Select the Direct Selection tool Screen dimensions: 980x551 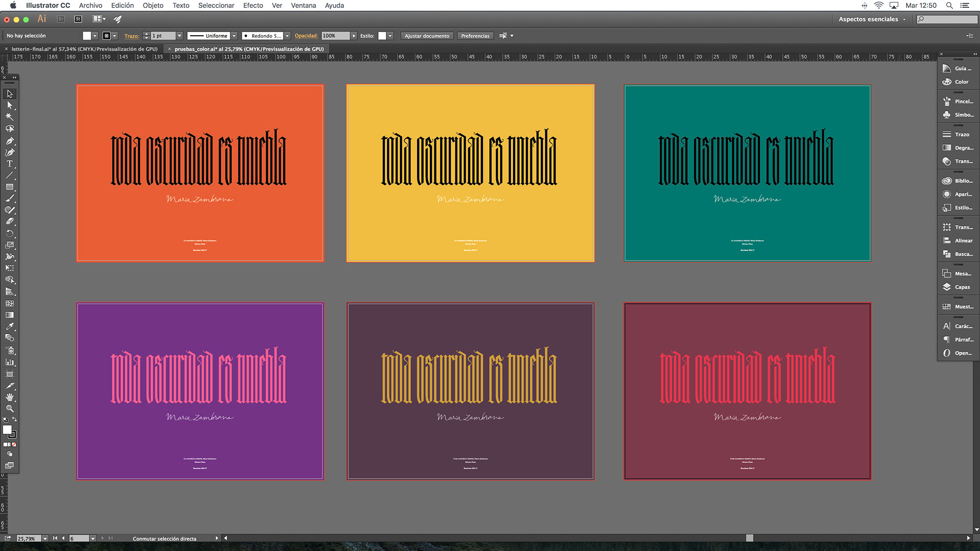click(9, 105)
